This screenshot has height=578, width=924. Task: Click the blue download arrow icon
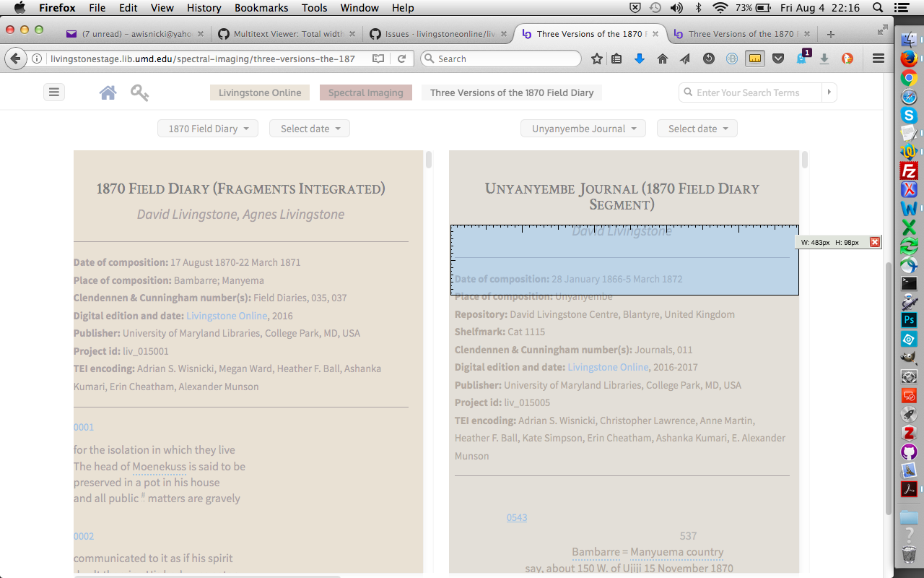640,59
